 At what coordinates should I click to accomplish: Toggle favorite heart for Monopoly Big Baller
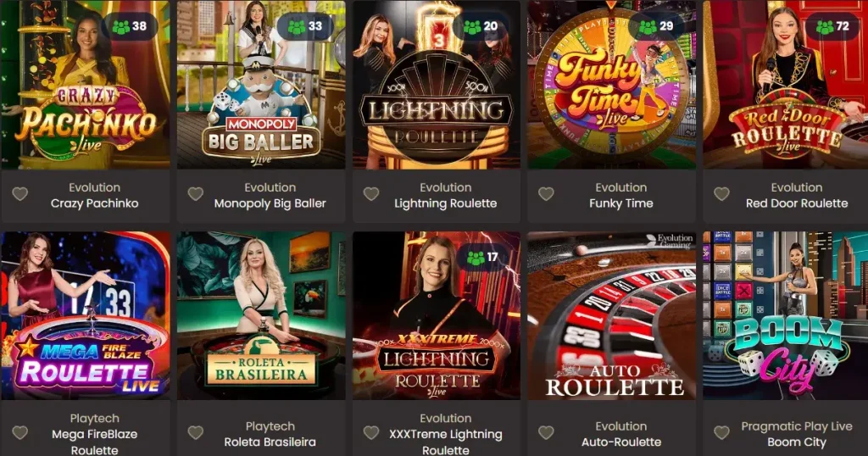coord(196,194)
